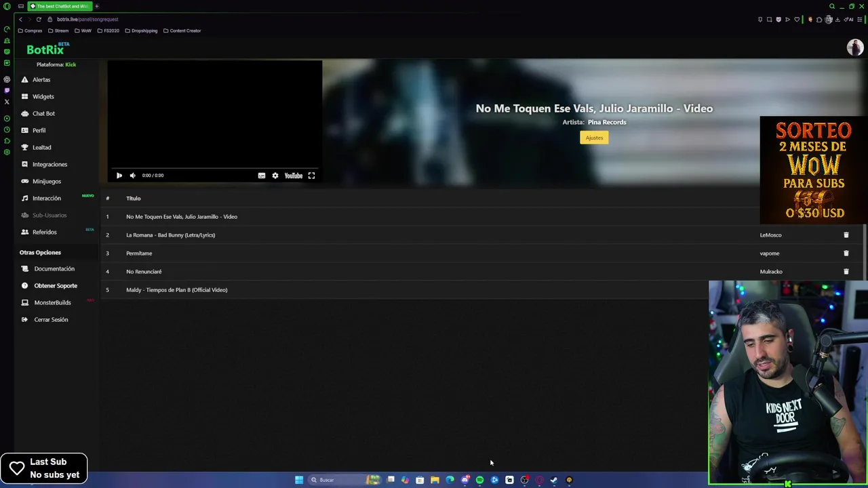Open video player settings gear

[275, 176]
